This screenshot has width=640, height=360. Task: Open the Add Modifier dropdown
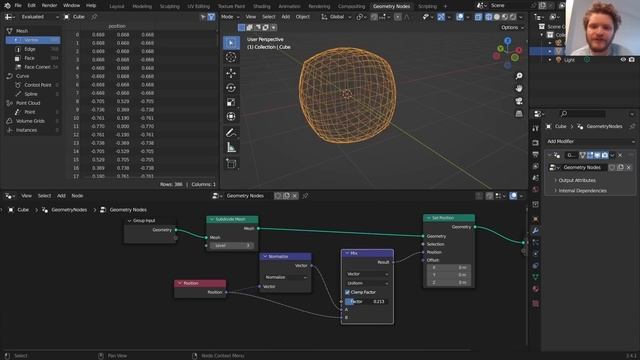click(x=590, y=141)
